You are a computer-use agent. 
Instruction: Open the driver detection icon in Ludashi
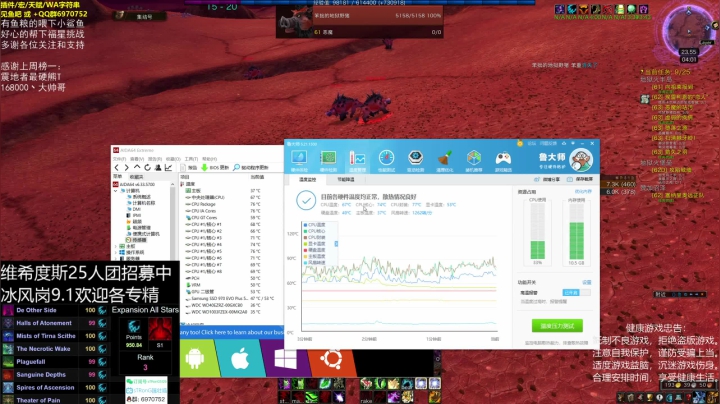click(x=416, y=158)
